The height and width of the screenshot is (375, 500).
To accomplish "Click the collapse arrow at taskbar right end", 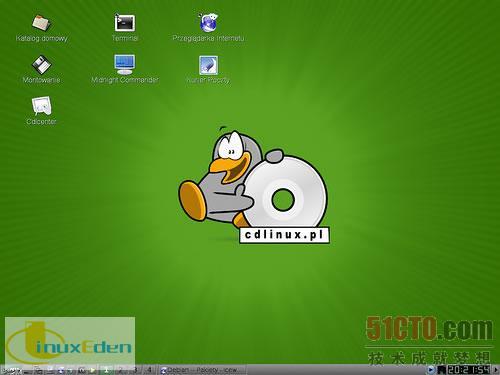I will [x=496, y=370].
